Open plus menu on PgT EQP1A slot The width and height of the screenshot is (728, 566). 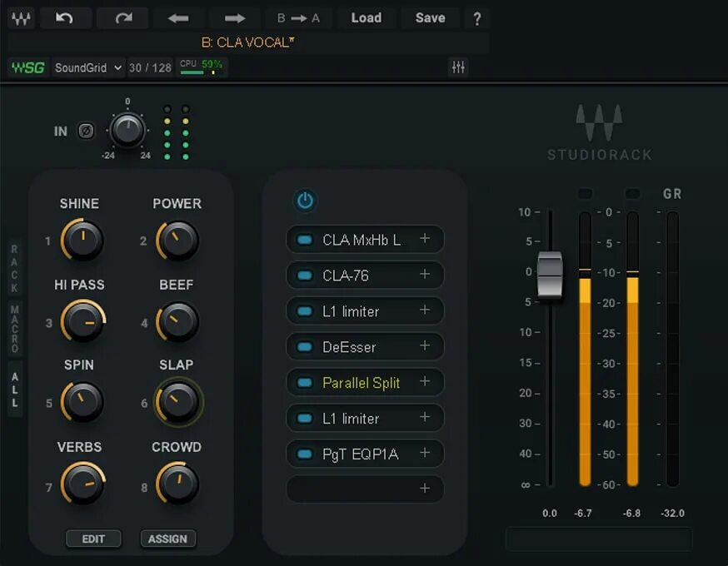point(424,453)
